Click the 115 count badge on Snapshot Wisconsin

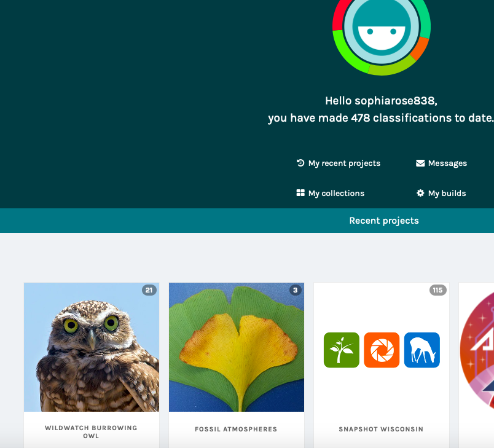coord(437,290)
